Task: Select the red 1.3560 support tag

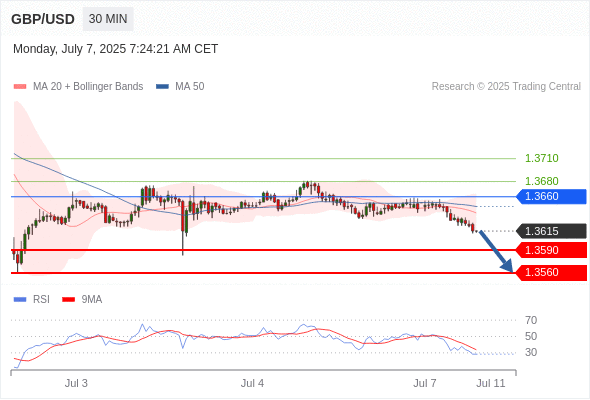Action: tap(551, 272)
